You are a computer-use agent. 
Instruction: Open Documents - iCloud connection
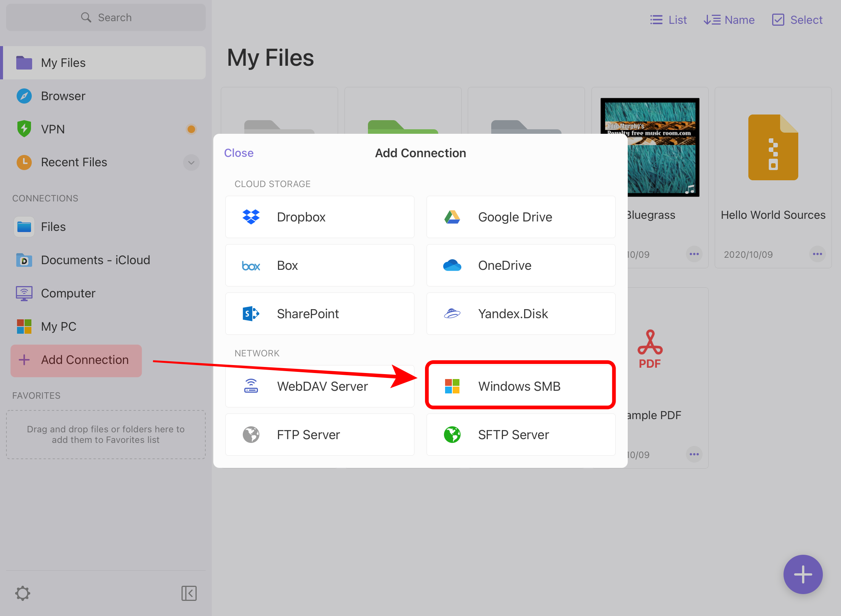[x=95, y=260]
